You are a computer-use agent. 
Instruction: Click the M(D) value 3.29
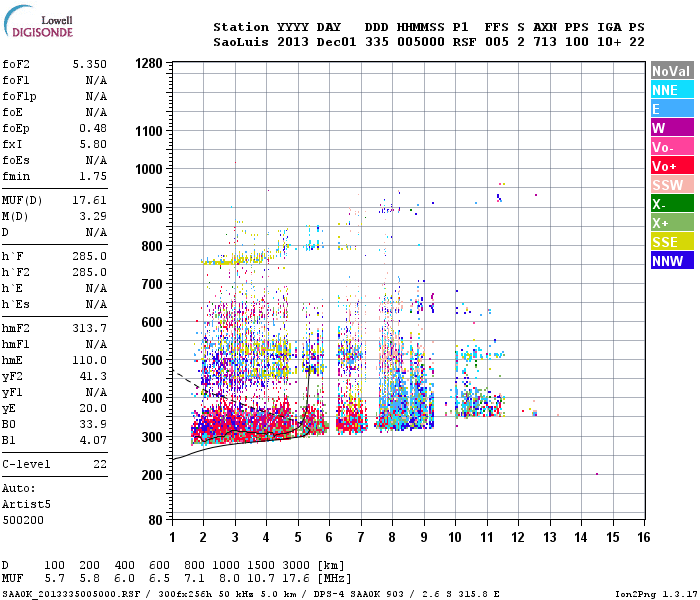tap(93, 216)
